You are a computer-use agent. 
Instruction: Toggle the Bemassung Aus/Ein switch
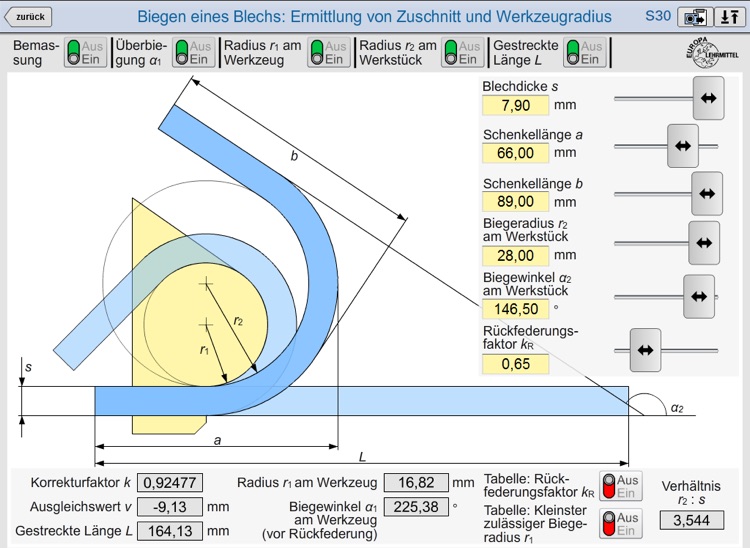(x=85, y=53)
